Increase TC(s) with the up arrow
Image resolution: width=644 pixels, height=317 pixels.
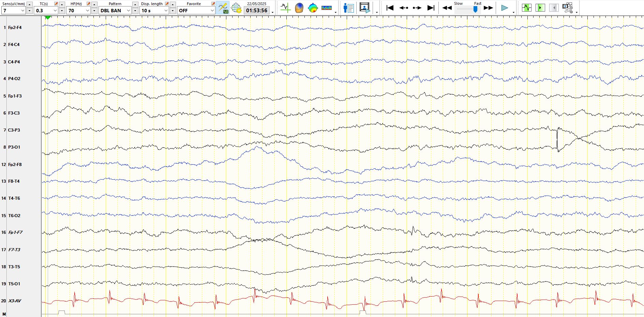62,4
